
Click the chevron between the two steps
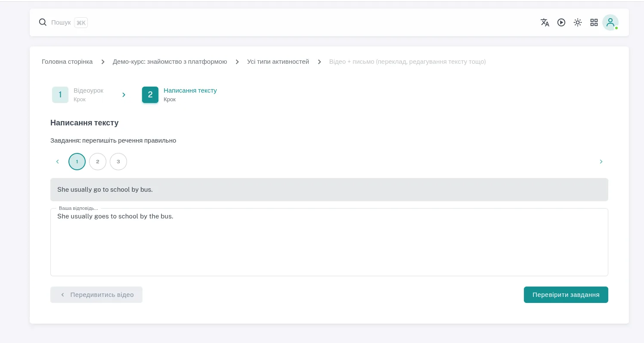pyautogui.click(x=124, y=95)
